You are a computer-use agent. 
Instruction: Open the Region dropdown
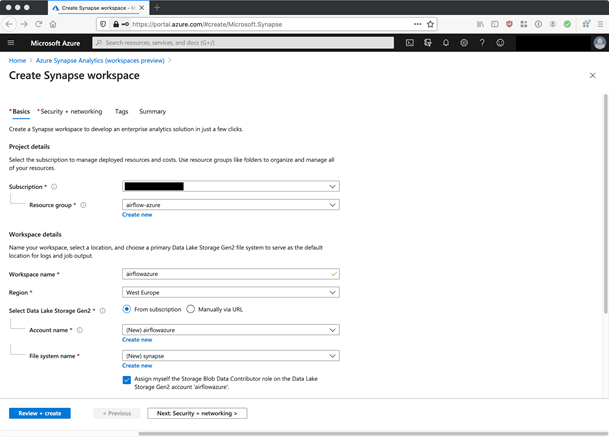[230, 292]
